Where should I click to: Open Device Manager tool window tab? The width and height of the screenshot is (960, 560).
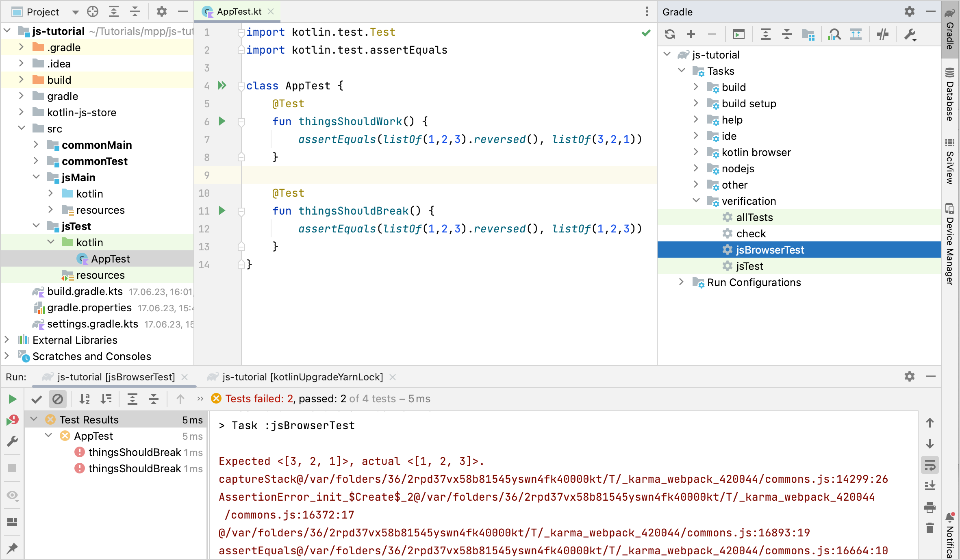pos(950,244)
